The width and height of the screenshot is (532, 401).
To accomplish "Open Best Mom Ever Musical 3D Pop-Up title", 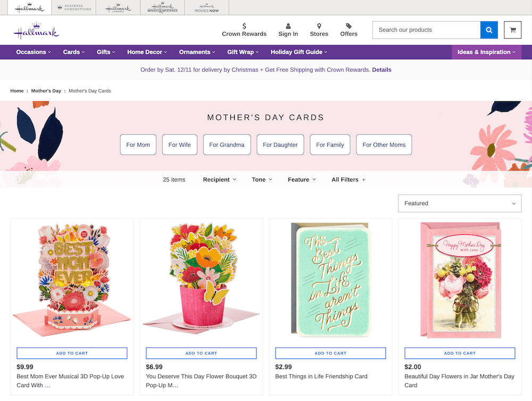I will click(x=70, y=381).
